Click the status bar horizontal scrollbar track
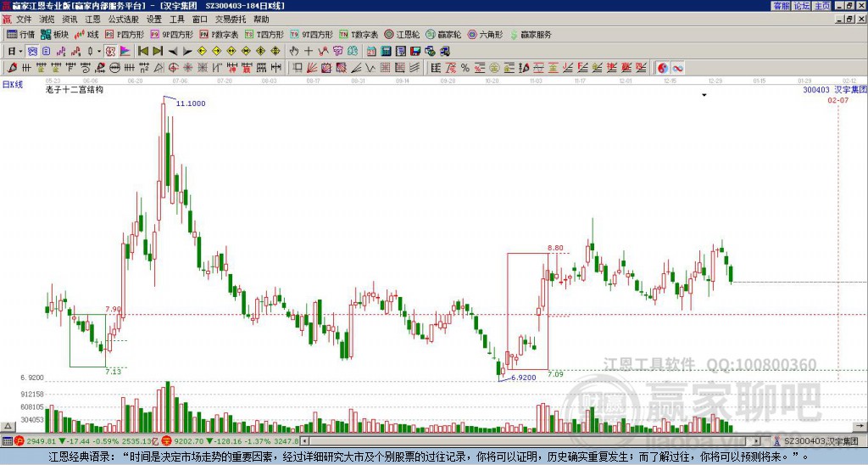This screenshot has height=465, width=868. 531,441
